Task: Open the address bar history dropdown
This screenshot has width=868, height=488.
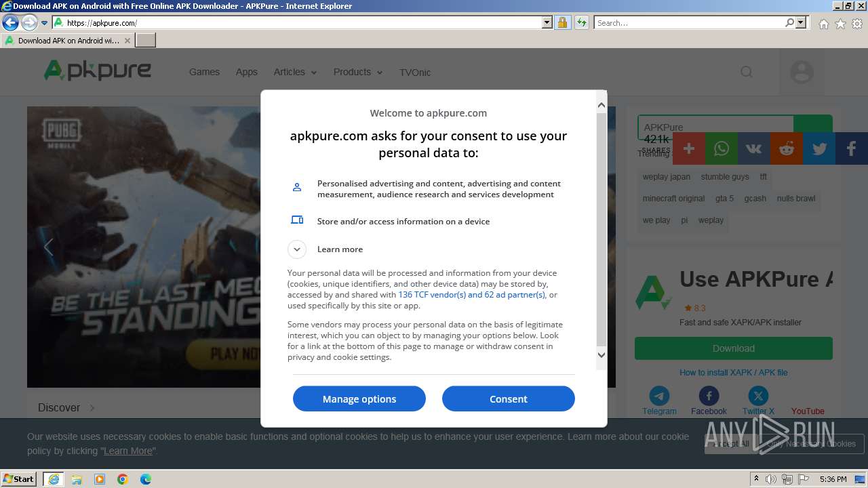Action: [547, 23]
